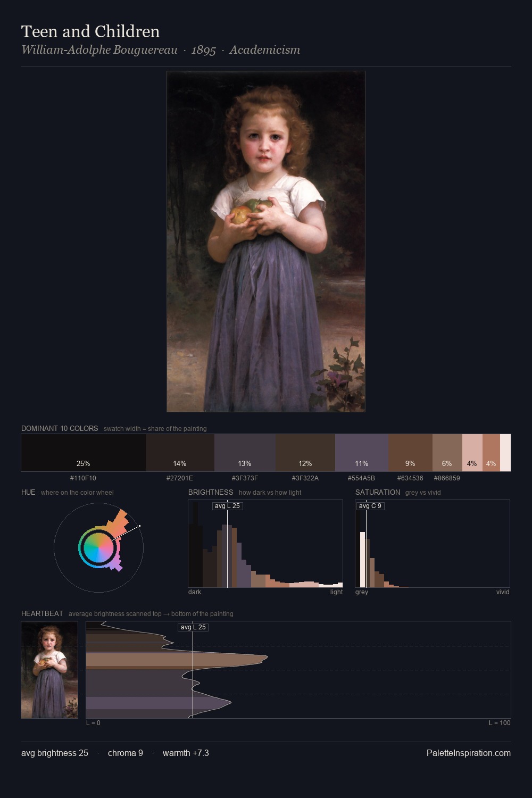Viewport: 532px width, 798px height.
Task: Click the HEARTBEAT section heading
Action: pos(42,613)
